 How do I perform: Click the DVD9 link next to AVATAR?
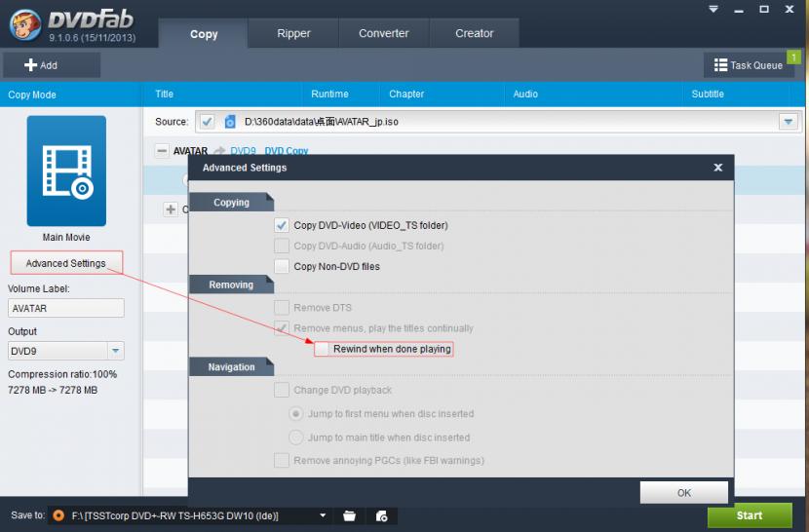(x=243, y=151)
